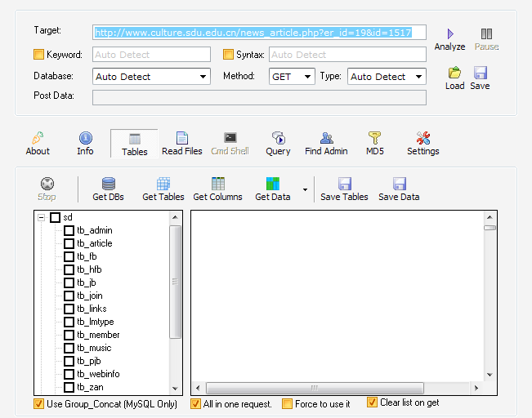The image size is (532, 418).
Task: Click the Stop icon
Action: click(x=47, y=184)
